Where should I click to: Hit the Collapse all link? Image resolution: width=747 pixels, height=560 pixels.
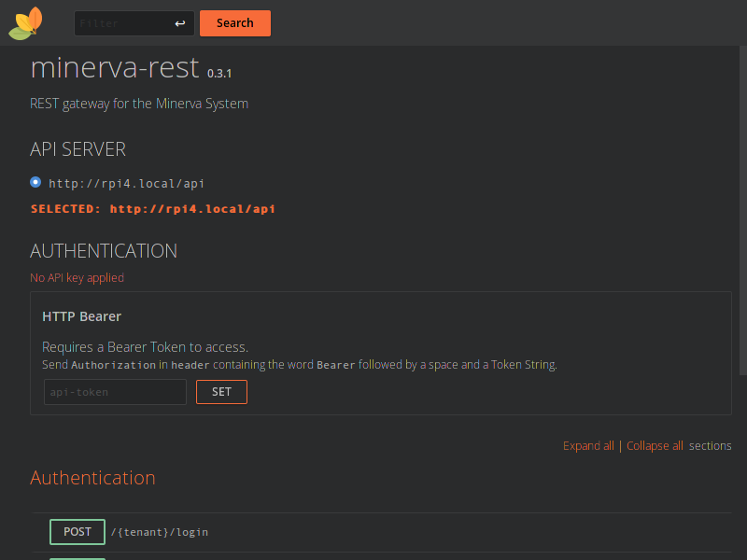655,446
